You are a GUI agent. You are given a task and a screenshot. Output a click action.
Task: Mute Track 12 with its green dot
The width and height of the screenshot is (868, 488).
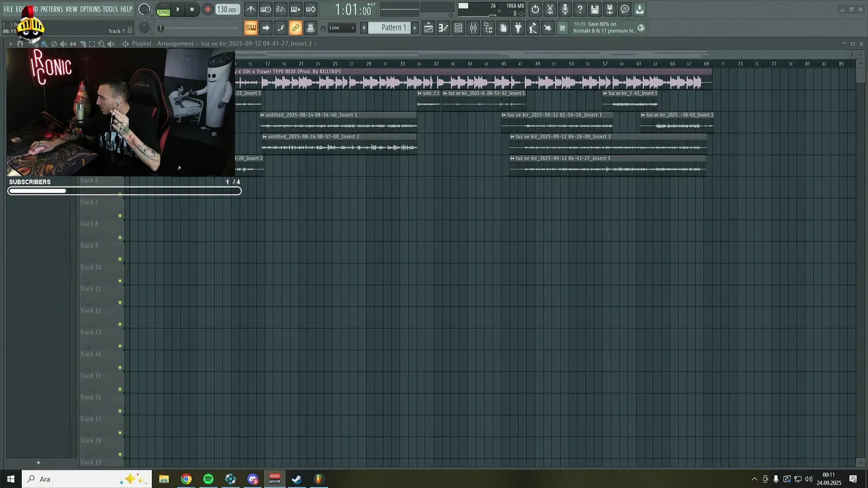[120, 325]
